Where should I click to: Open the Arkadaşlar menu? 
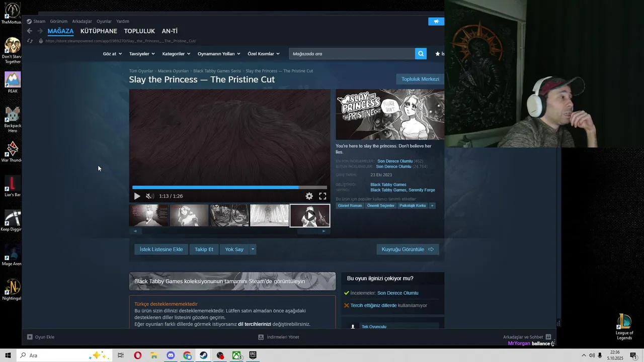[x=82, y=21]
